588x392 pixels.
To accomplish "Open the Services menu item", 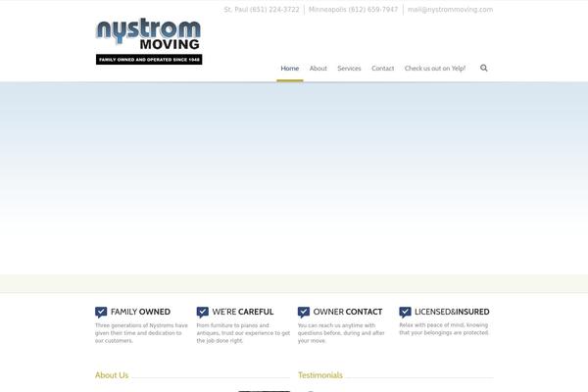I will 349,69.
